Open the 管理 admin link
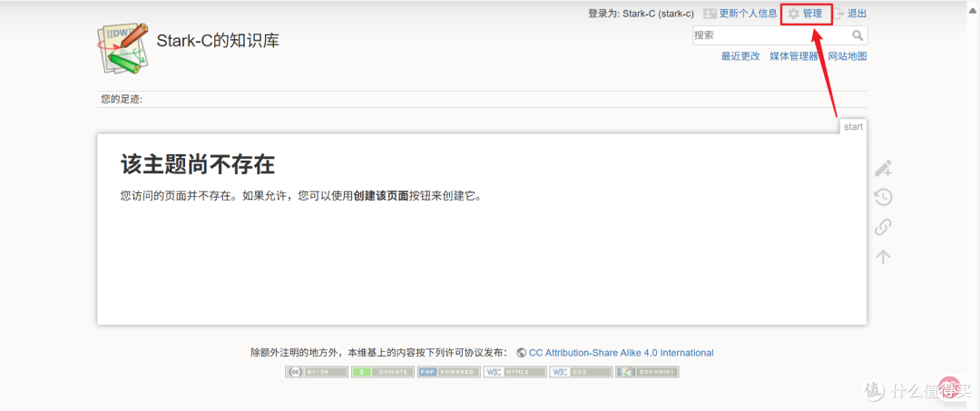The image size is (980, 411). click(x=812, y=13)
